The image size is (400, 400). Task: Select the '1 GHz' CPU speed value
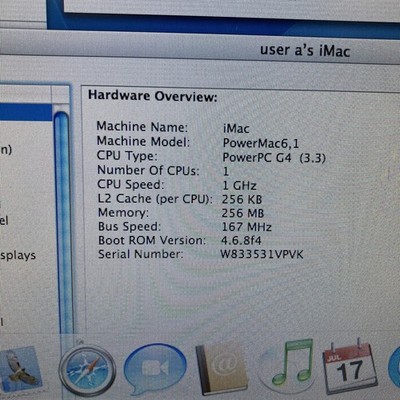pos(240,185)
